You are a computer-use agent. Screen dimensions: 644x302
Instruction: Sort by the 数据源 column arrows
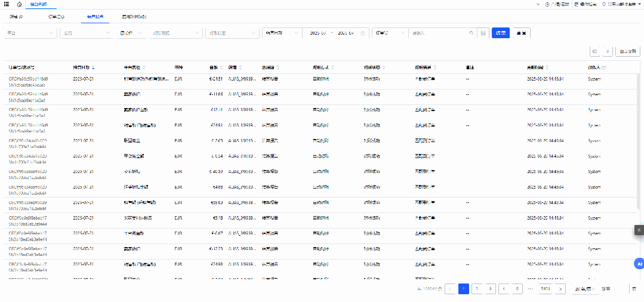[278, 67]
